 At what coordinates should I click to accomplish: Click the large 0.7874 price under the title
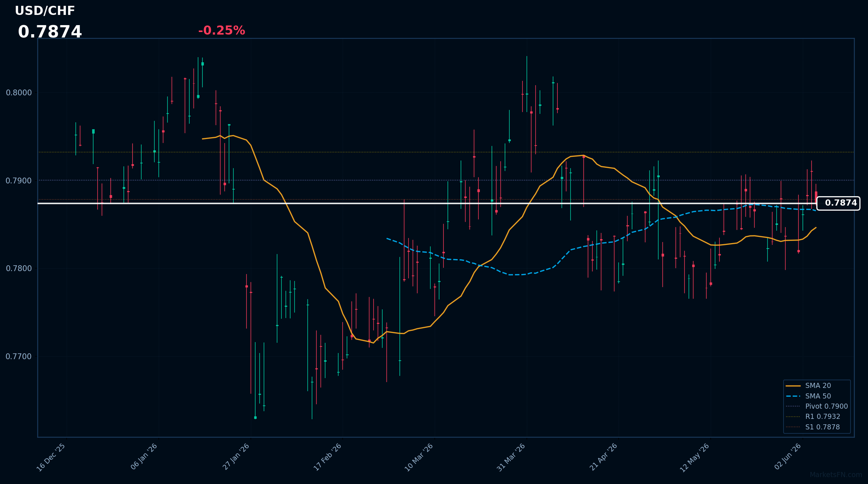50,32
